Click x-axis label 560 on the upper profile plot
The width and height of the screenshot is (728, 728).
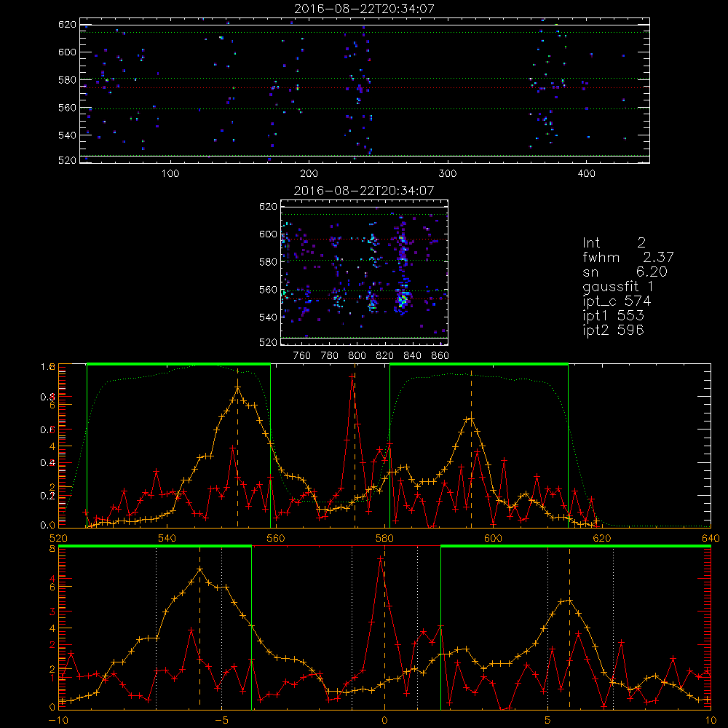pos(276,539)
